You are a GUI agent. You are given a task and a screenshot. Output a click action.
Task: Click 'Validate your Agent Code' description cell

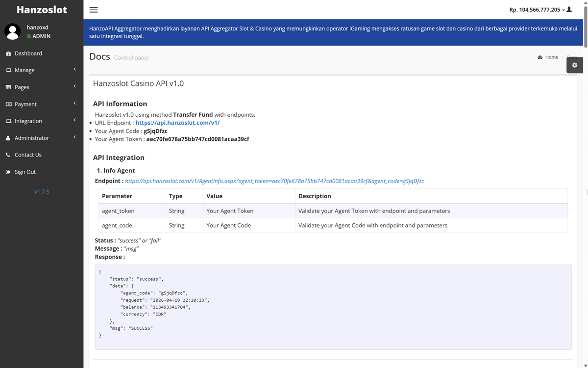[431, 226]
